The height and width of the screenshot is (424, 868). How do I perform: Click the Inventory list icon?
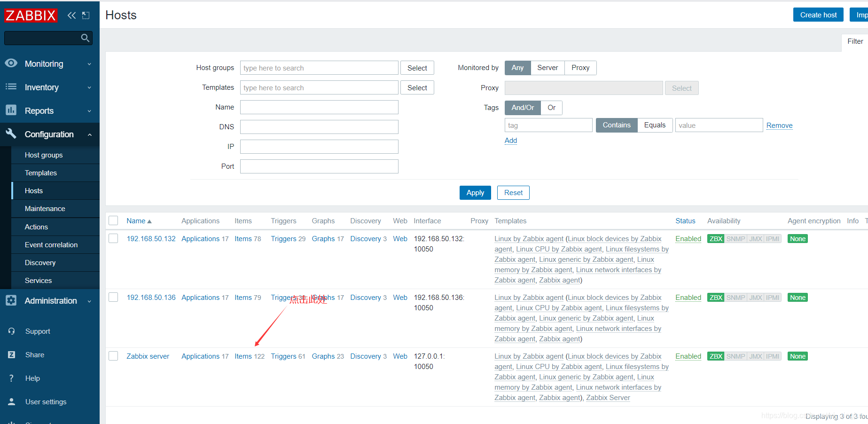(x=11, y=87)
